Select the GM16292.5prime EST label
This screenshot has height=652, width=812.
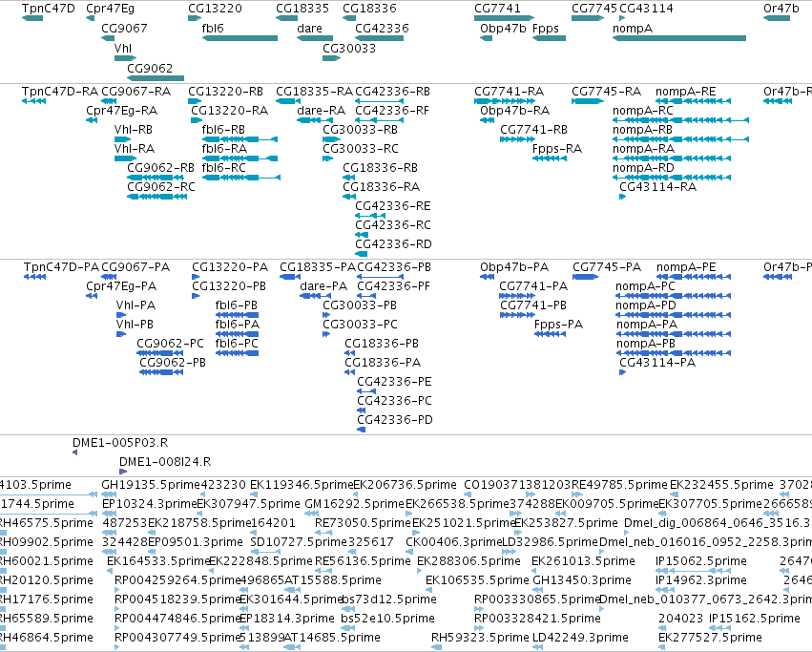click(x=355, y=504)
